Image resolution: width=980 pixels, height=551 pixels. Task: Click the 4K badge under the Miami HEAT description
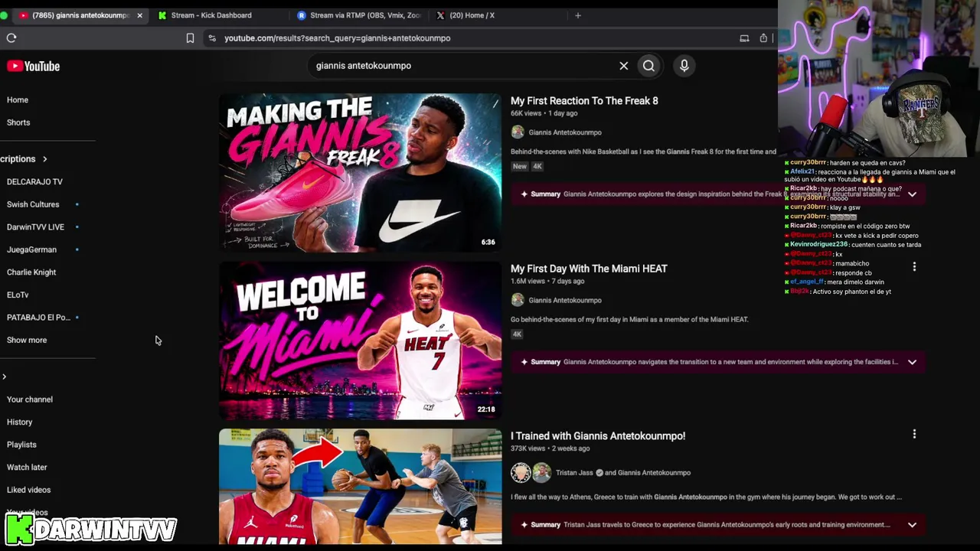tap(517, 334)
